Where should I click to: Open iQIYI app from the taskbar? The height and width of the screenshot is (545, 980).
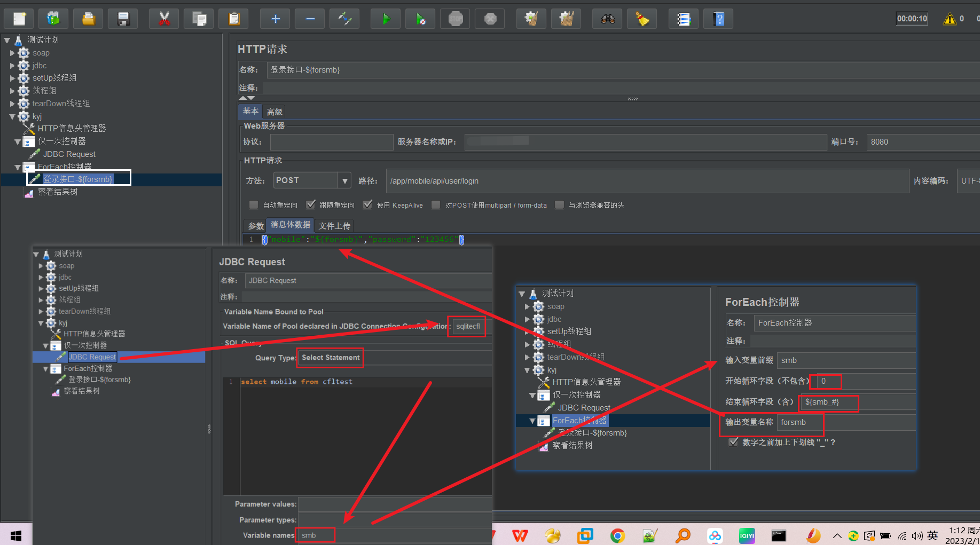747,535
